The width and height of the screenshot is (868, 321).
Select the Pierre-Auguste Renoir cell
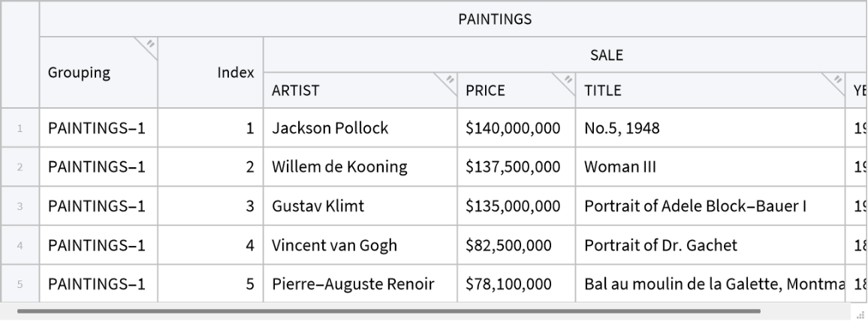tap(360, 284)
